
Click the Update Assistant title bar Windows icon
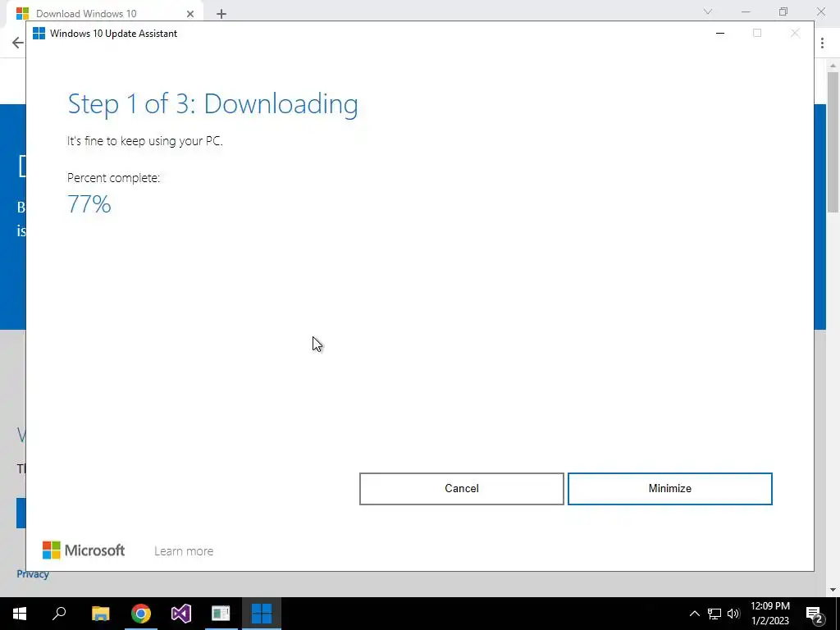pyautogui.click(x=39, y=33)
